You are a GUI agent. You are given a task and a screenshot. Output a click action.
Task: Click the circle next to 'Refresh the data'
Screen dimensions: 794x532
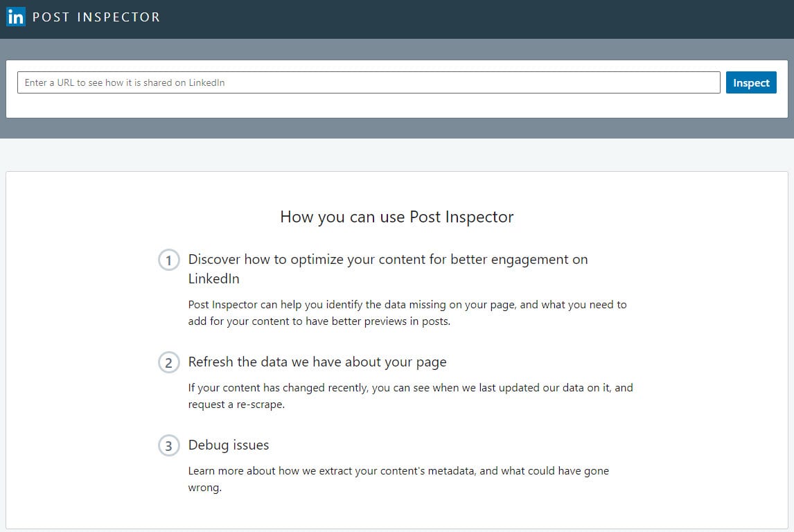tap(168, 362)
